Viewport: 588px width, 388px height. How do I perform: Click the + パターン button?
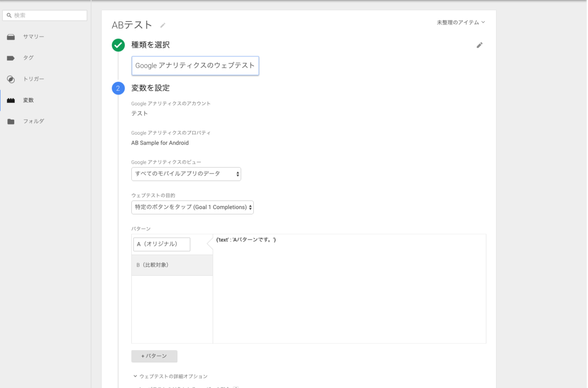(154, 356)
